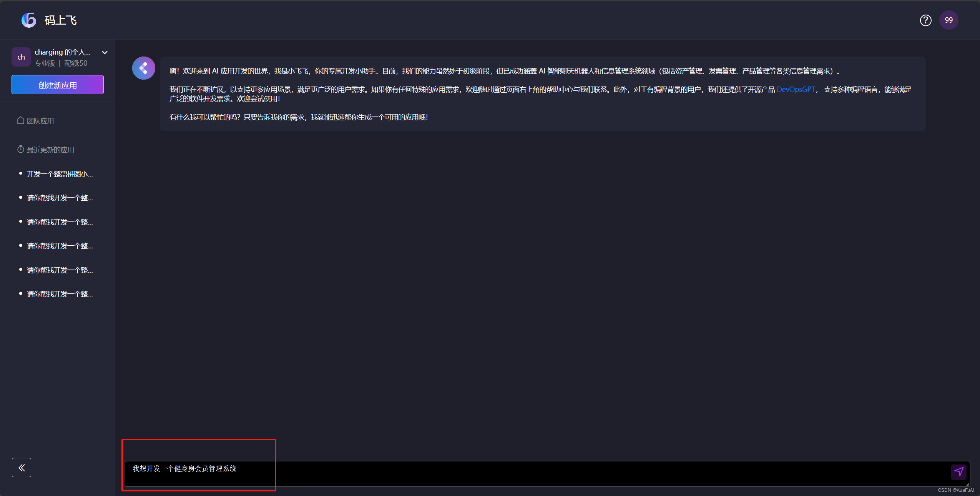The image size is (980, 496).
Task: Click the 小飞飞 assistant avatar icon
Action: click(x=144, y=68)
